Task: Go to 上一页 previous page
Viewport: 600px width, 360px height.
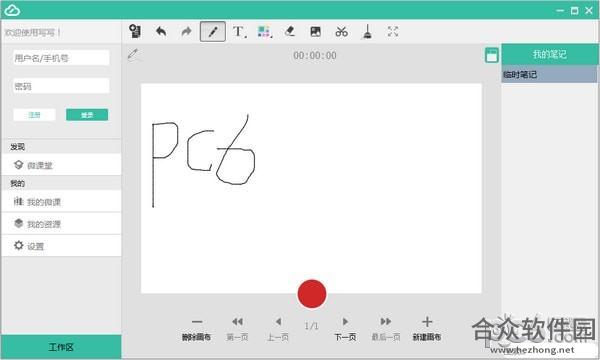Action: click(x=278, y=329)
